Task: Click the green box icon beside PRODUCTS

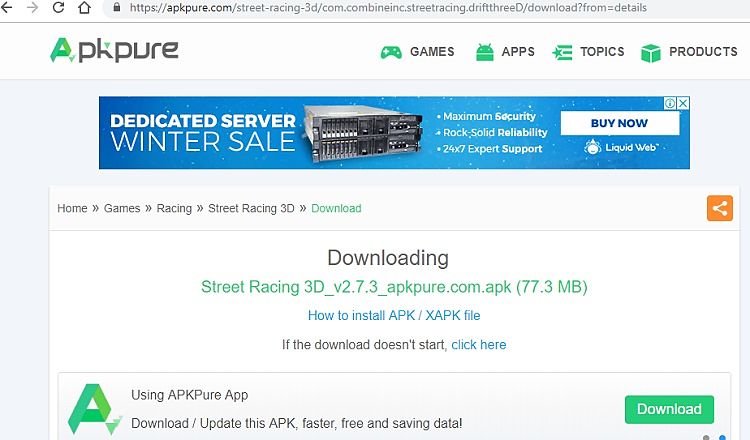Action: point(651,53)
